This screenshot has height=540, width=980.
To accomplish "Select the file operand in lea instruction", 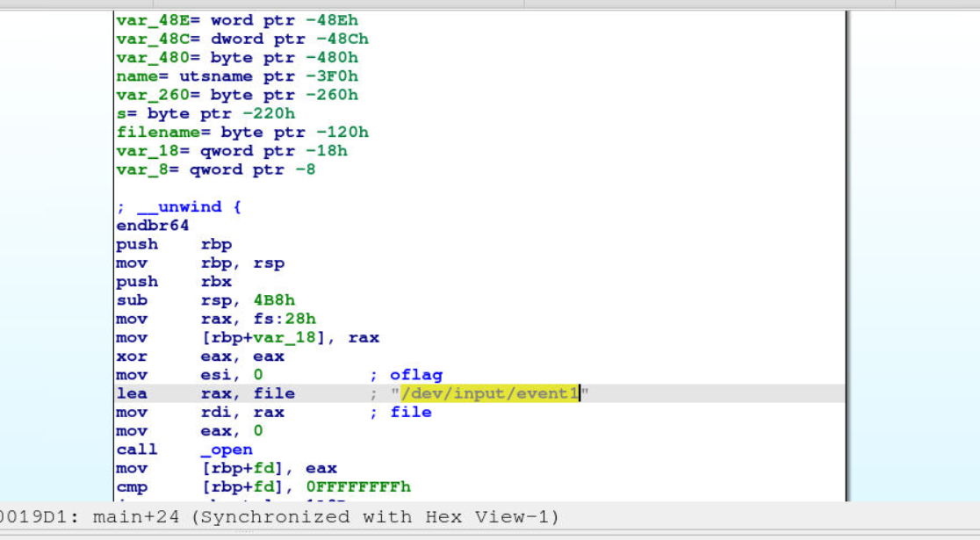I will pos(274,393).
